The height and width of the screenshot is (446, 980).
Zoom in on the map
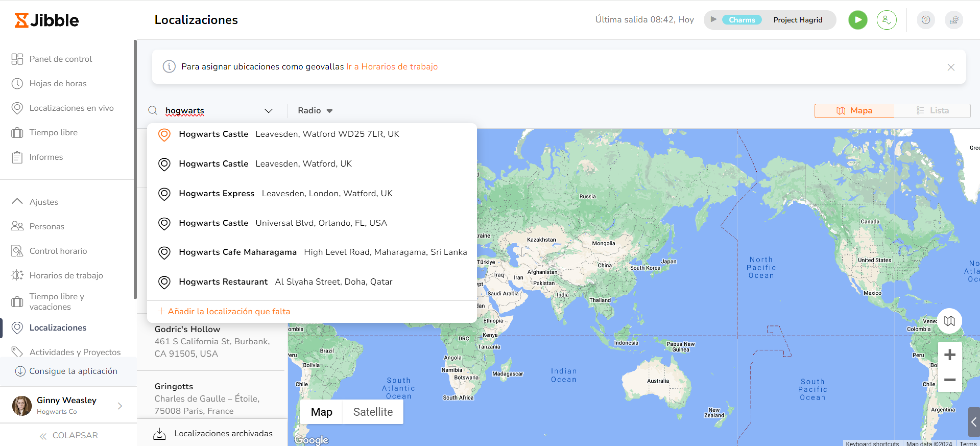(950, 355)
